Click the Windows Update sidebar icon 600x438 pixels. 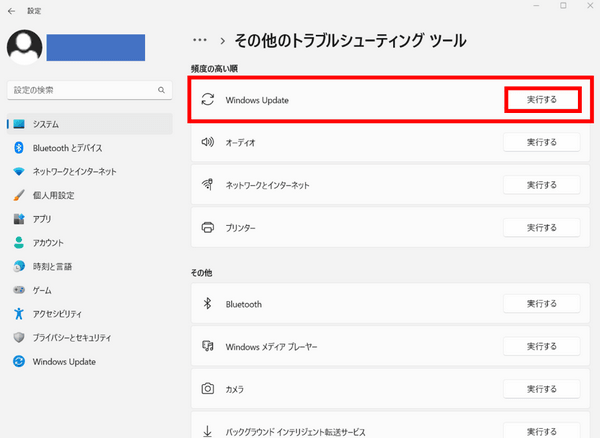coord(19,361)
